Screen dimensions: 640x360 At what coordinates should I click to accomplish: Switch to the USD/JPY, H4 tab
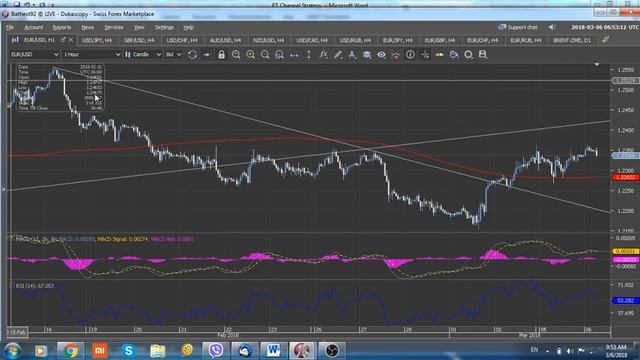tap(97, 40)
